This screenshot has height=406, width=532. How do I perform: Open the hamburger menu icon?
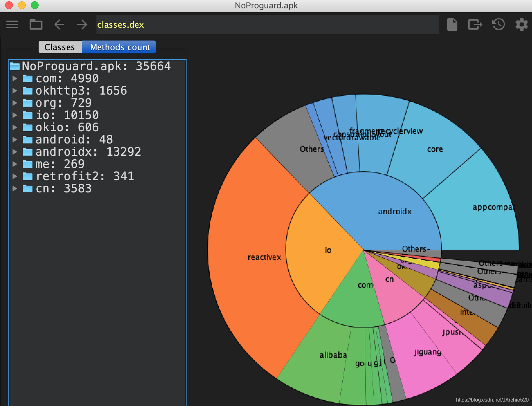[12, 24]
